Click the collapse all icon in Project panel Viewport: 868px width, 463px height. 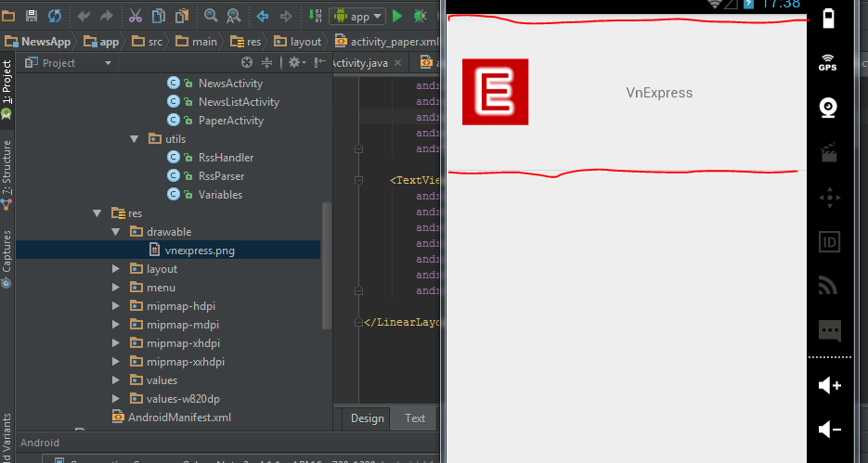pos(266,62)
